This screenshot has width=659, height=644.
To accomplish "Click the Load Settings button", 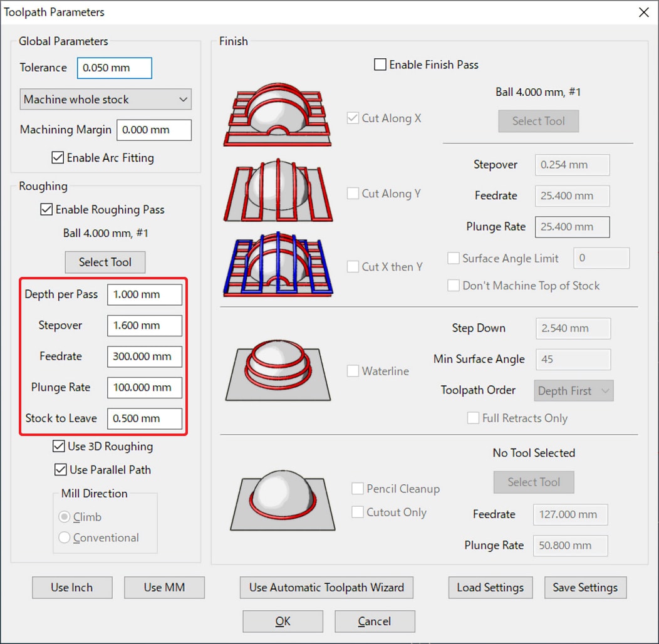I will click(x=490, y=588).
